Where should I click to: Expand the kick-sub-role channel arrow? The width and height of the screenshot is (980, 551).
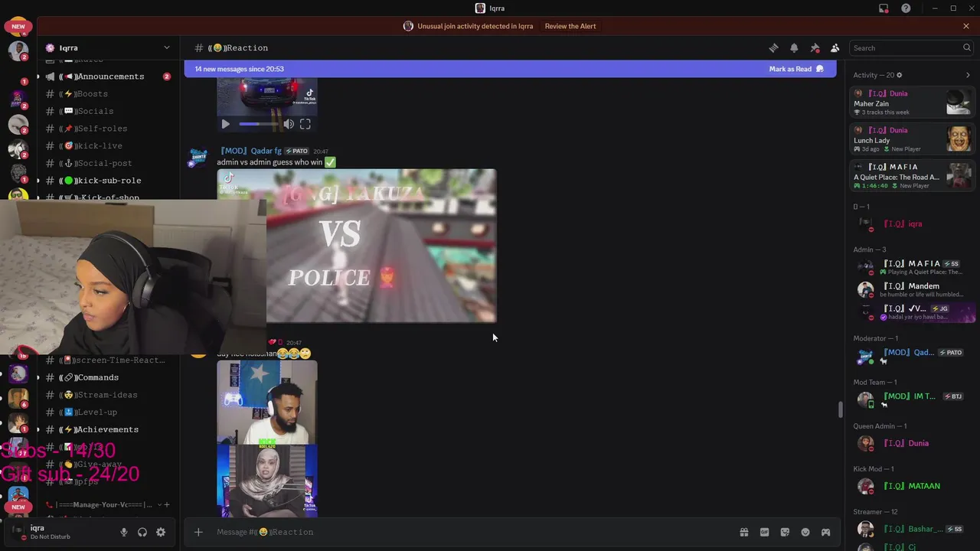tap(38, 181)
